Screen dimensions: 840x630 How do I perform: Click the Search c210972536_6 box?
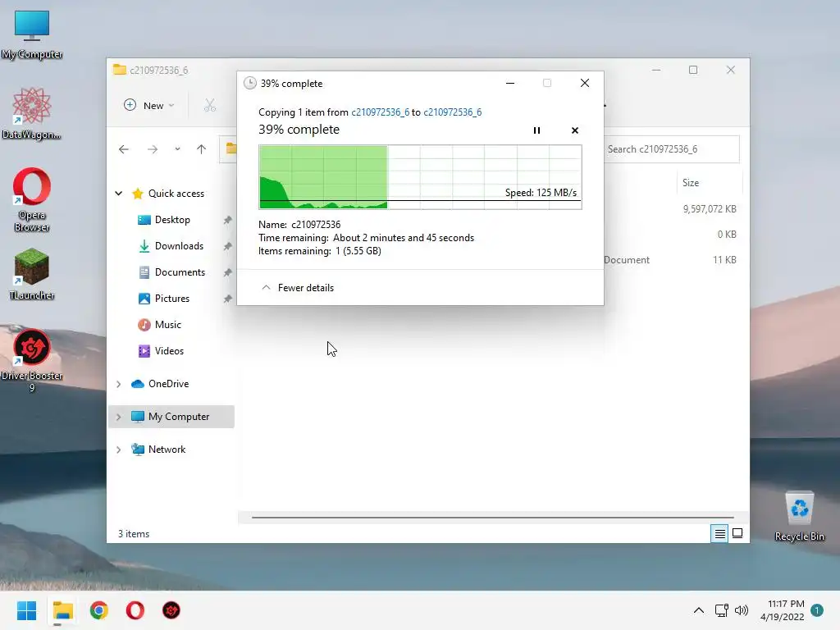coord(671,149)
